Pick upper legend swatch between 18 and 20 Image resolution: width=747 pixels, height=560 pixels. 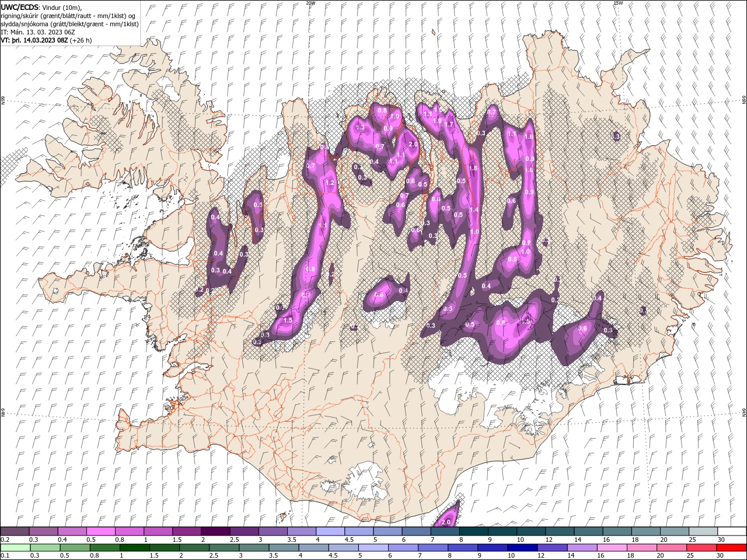coord(645,531)
